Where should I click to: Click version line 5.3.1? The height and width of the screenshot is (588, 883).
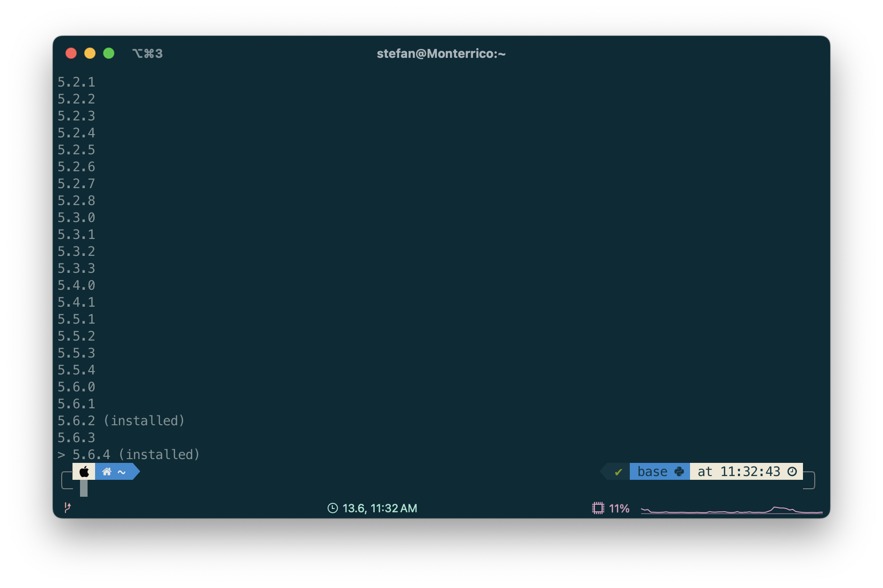coord(76,235)
